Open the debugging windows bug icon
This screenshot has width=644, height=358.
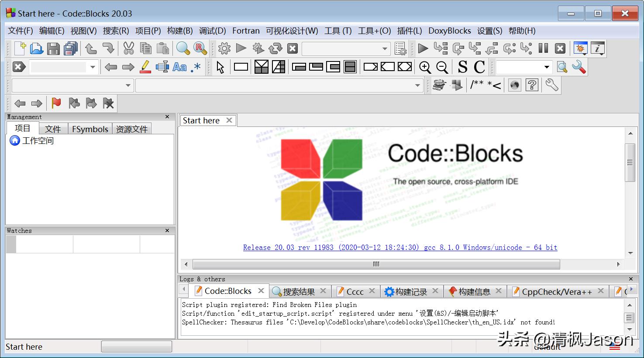point(580,48)
